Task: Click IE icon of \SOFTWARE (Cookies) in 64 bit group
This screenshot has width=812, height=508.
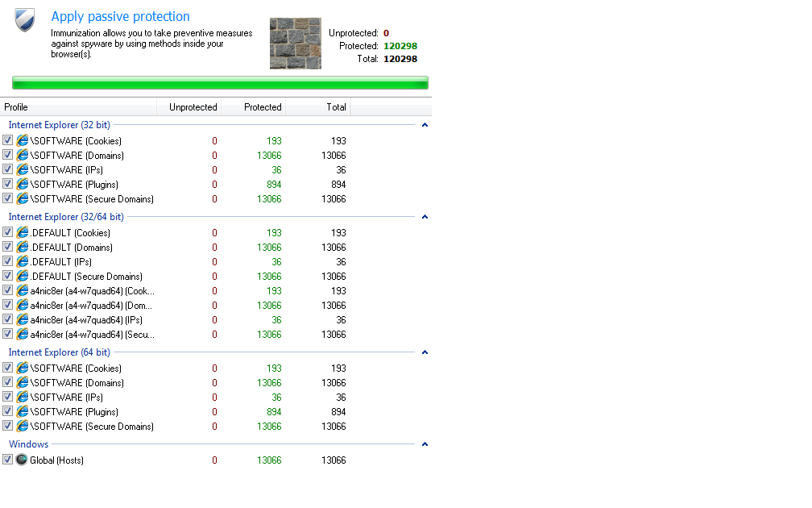Action: pyautogui.click(x=23, y=368)
